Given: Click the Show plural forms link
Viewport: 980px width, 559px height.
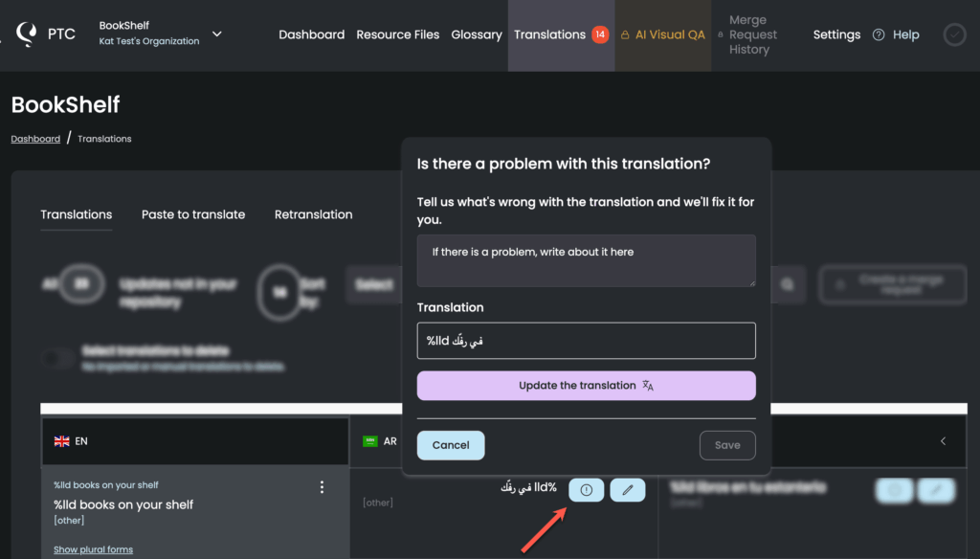Looking at the screenshot, I should click(x=93, y=549).
